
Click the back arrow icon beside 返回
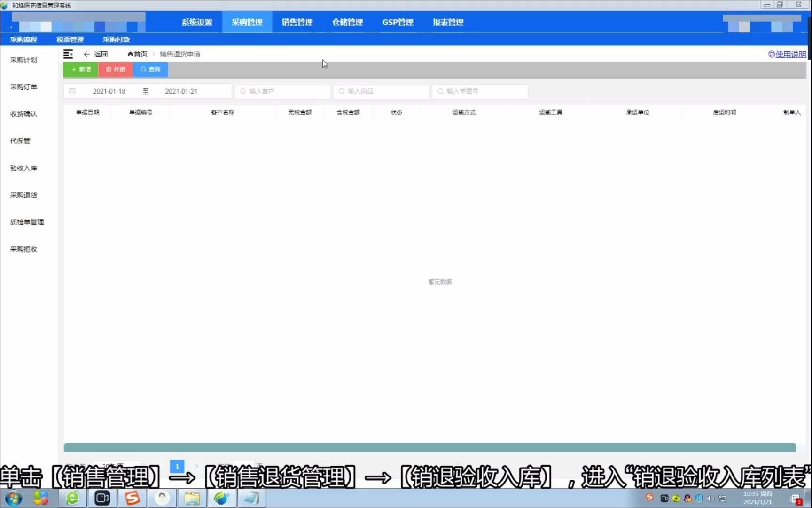[x=86, y=54]
